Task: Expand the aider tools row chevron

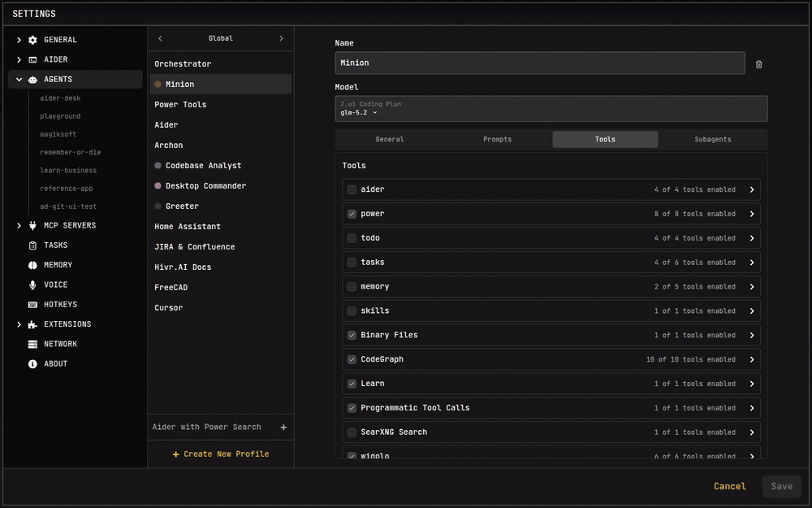Action: click(x=752, y=189)
